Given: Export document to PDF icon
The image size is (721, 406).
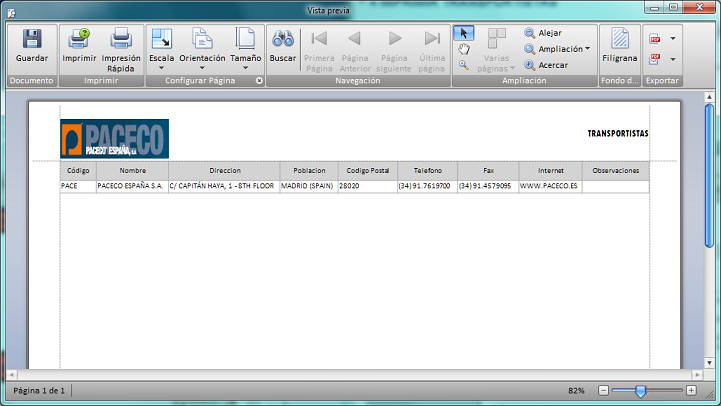Looking at the screenshot, I should click(655, 38).
